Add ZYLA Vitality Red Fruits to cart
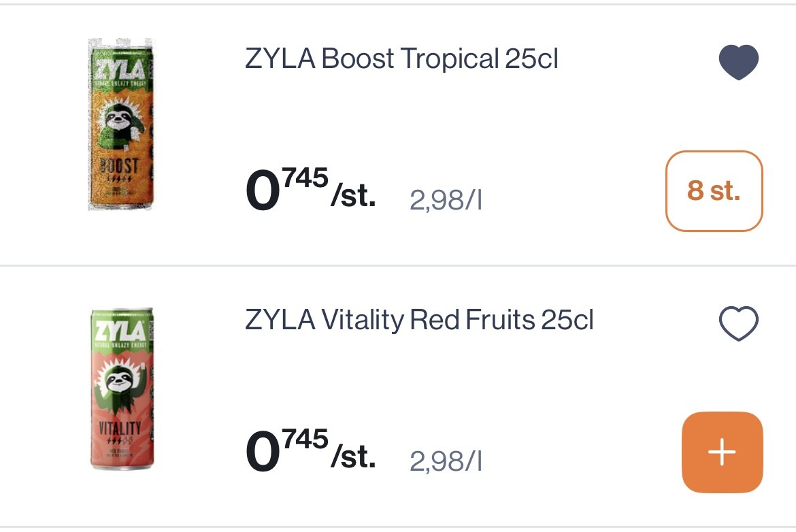 point(722,452)
